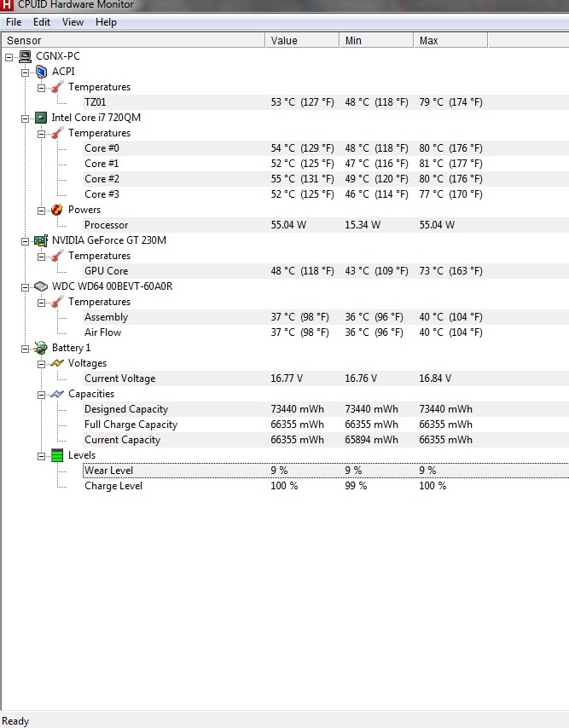Screen dimensions: 569x728
Task: Collapse the Capacities section under Battery 1
Action: [x=41, y=394]
